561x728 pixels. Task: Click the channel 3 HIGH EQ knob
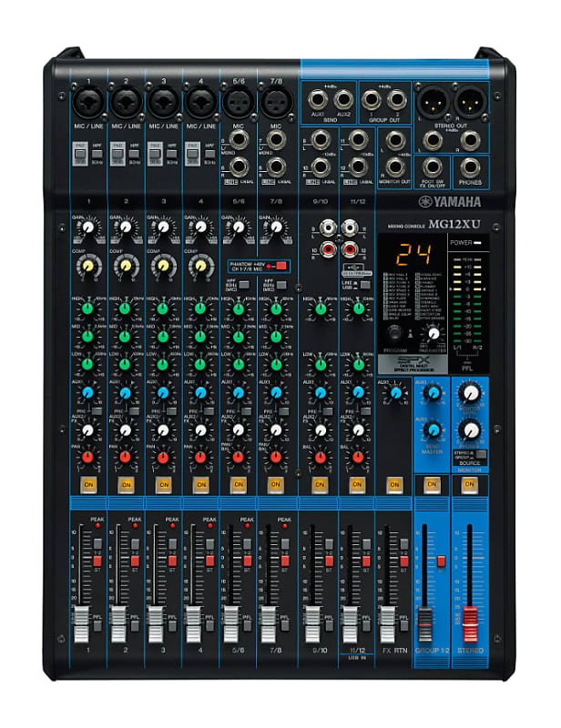(163, 308)
